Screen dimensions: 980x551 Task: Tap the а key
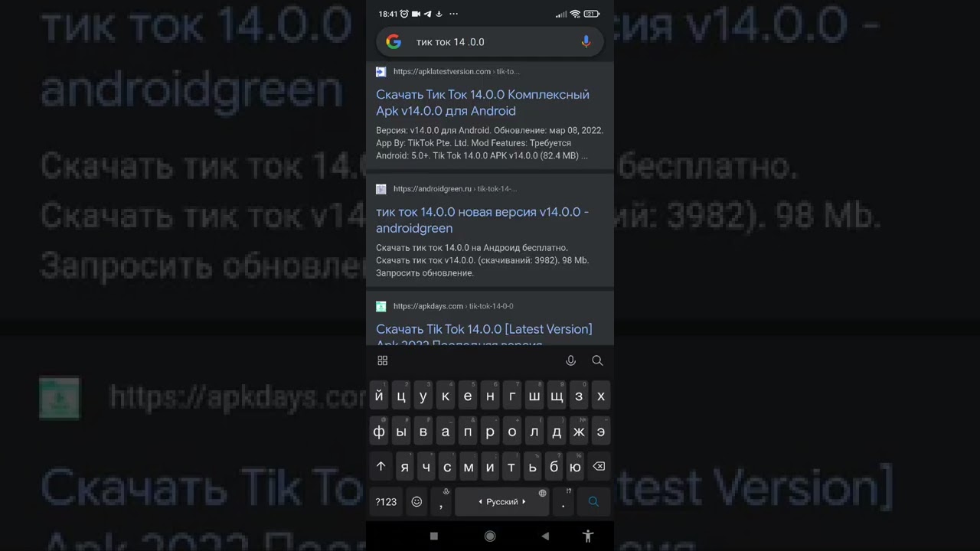pyautogui.click(x=446, y=432)
